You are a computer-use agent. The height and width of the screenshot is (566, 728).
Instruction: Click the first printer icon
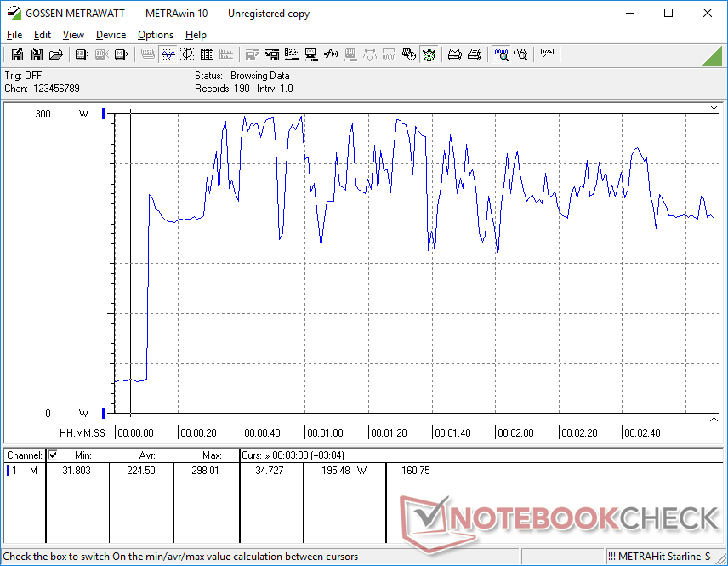tap(455, 54)
